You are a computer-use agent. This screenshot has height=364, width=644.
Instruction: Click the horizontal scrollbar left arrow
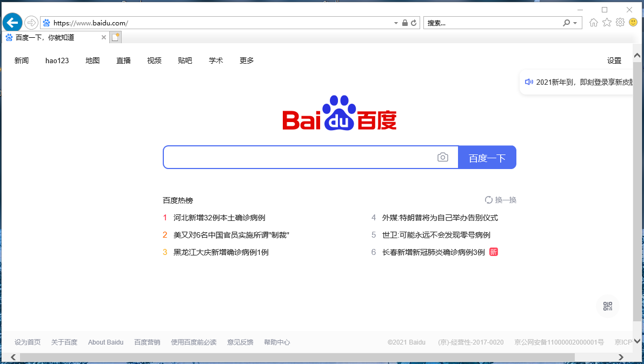(x=13, y=358)
